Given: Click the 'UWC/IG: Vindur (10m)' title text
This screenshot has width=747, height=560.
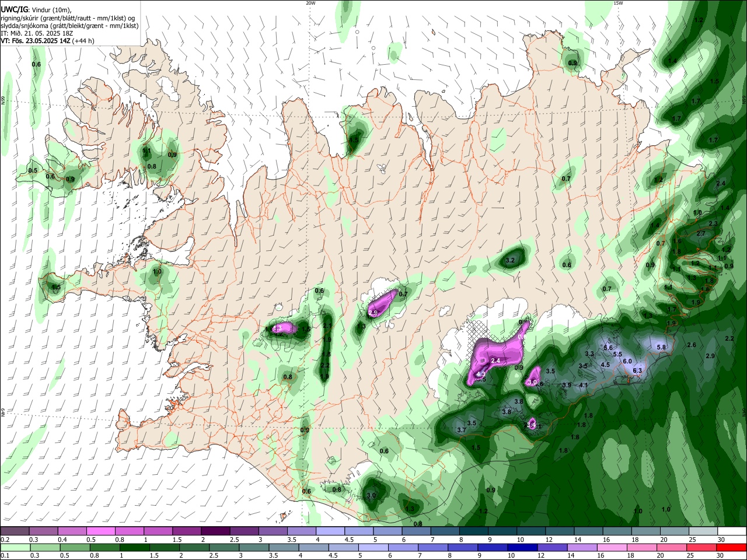Looking at the screenshot, I should [x=36, y=10].
